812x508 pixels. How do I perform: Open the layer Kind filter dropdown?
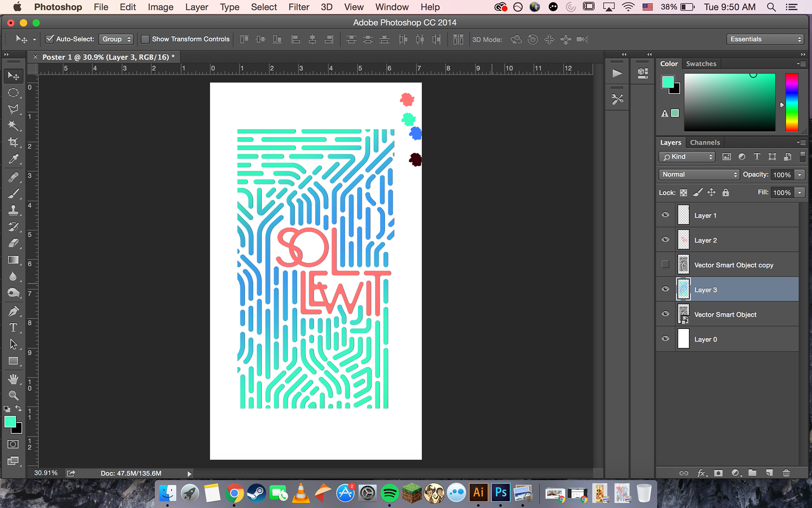tap(687, 157)
